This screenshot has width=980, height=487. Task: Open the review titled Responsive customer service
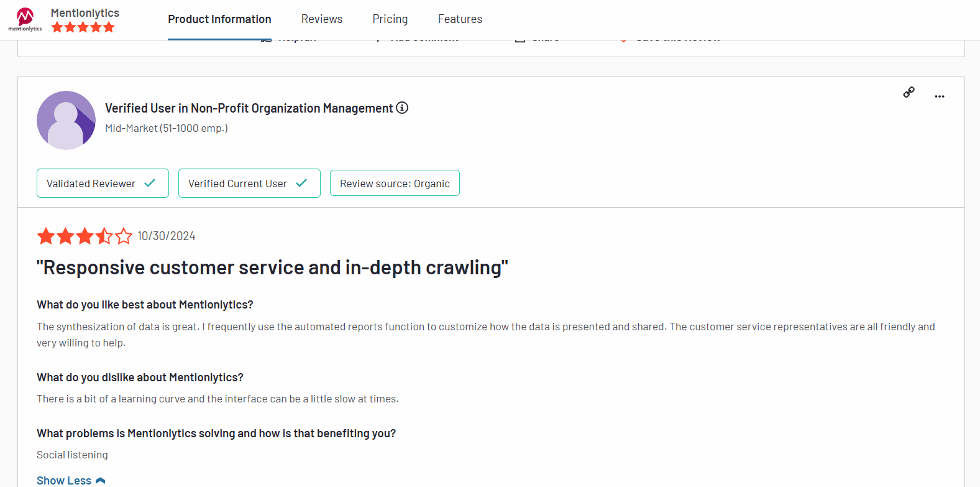272,267
